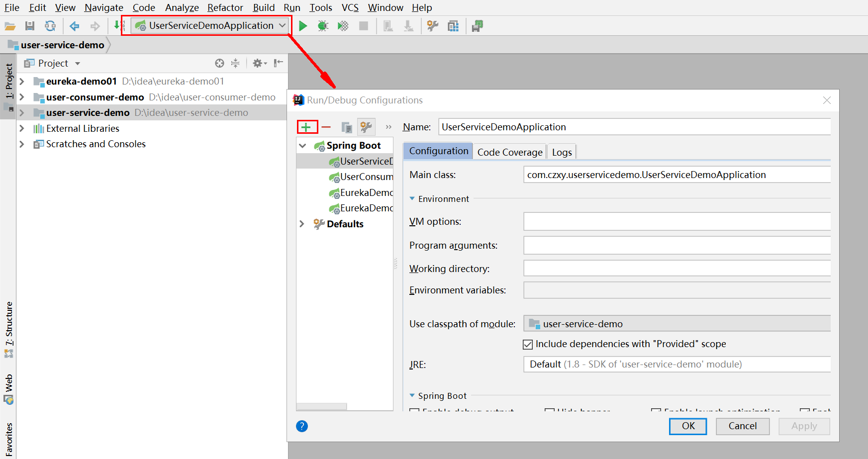The image size is (868, 459).
Task: Run with coverage icon in toolbar
Action: coord(343,26)
